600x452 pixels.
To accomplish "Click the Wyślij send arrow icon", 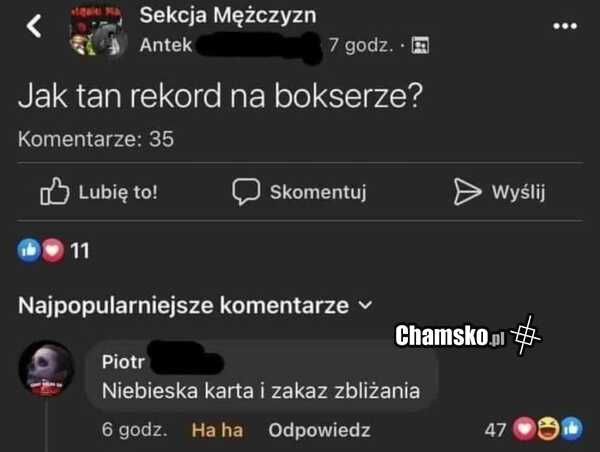I will (x=468, y=192).
